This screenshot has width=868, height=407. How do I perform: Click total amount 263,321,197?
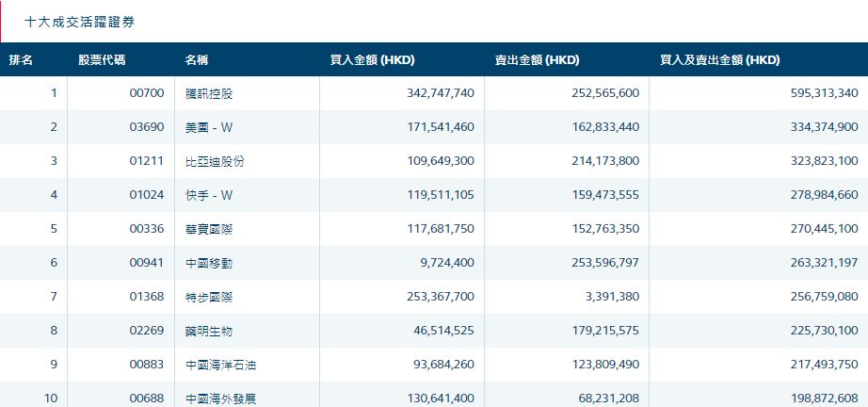pos(825,263)
